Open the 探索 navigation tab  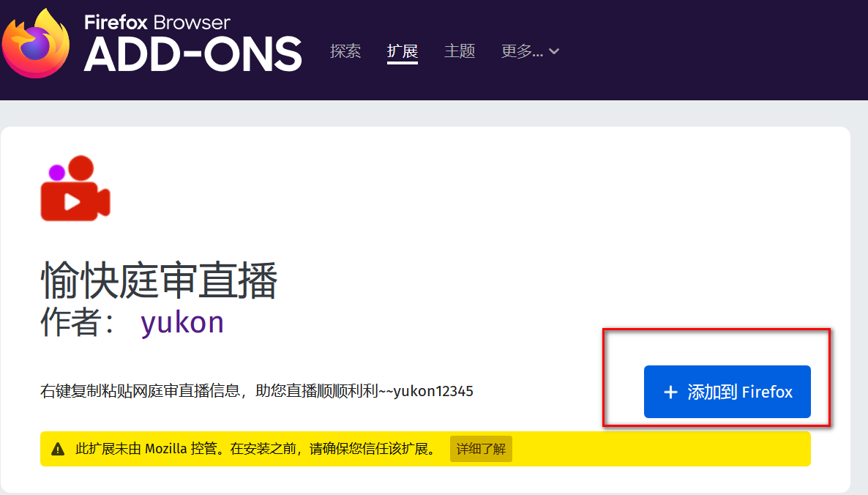pyautogui.click(x=345, y=51)
